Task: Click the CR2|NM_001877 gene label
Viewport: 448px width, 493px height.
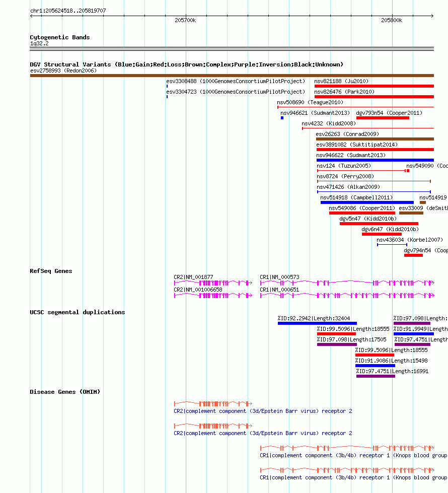Action: click(x=193, y=277)
